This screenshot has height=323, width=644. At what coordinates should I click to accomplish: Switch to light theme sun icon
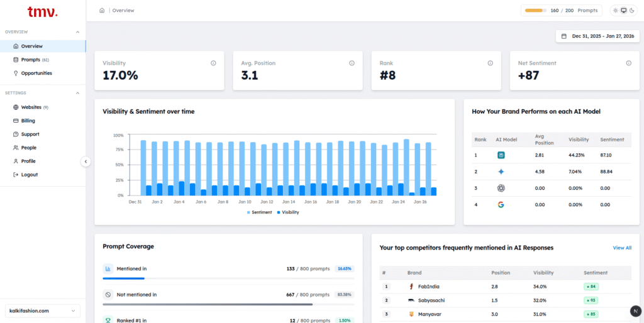[x=615, y=11]
